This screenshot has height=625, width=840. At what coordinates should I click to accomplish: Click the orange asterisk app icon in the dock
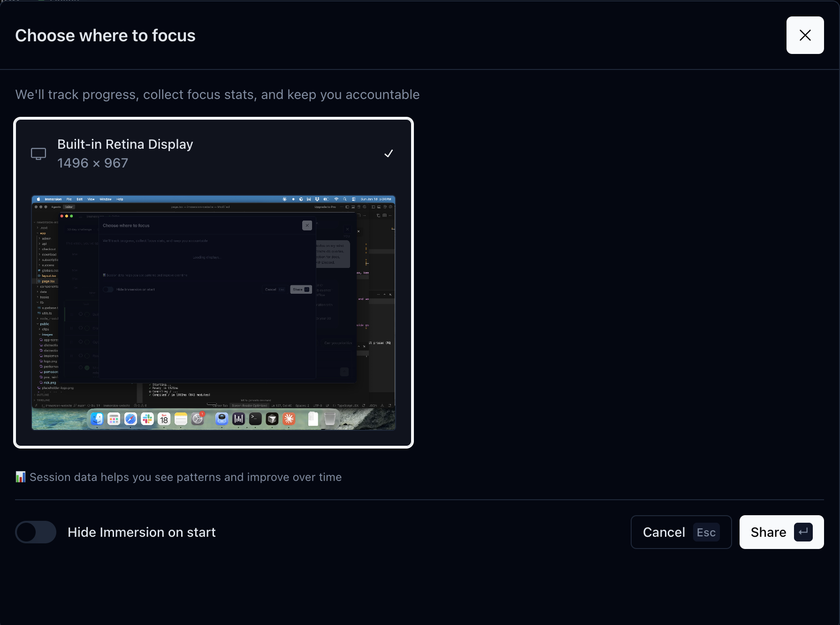(x=289, y=419)
